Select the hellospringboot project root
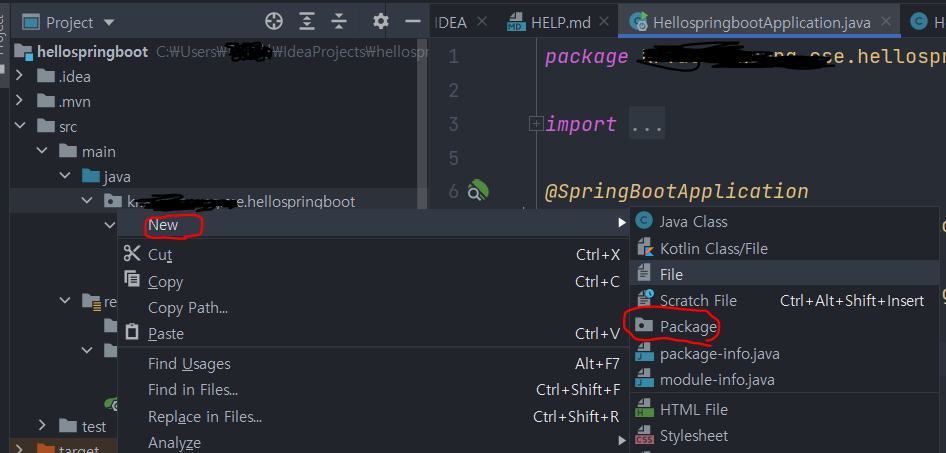 (92, 52)
